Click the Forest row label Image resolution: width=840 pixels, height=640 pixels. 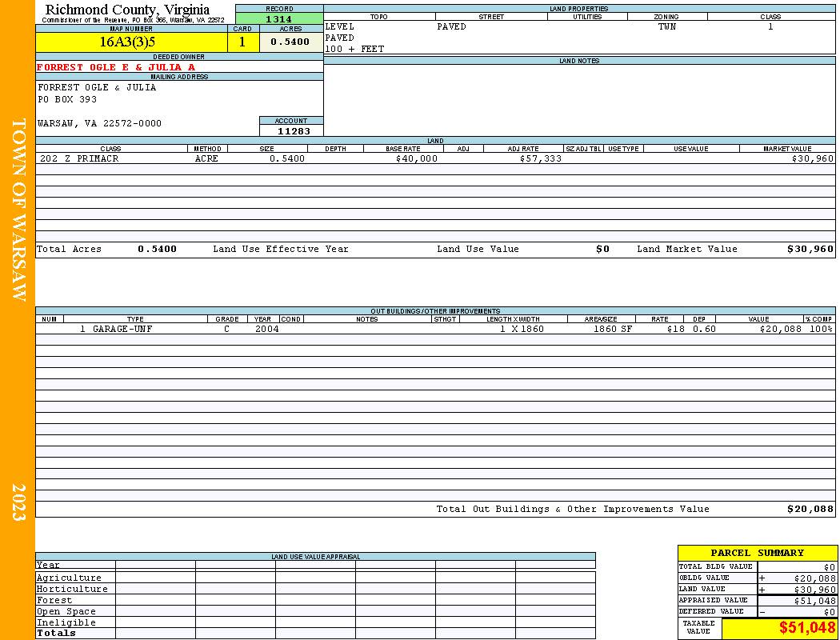point(54,600)
